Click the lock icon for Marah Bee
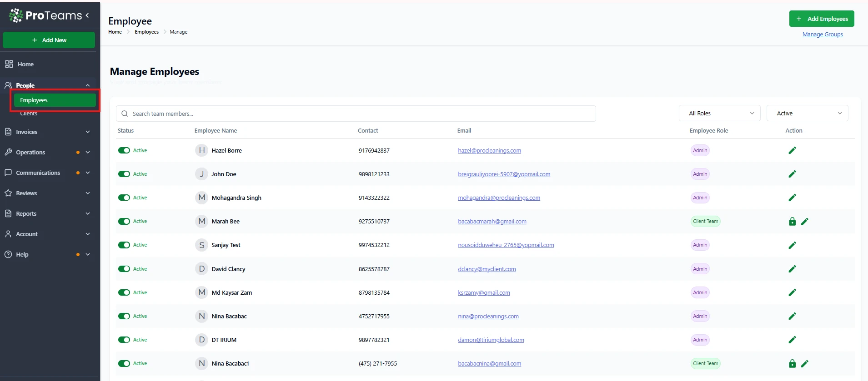Viewport: 868px width, 381px height. coord(792,222)
